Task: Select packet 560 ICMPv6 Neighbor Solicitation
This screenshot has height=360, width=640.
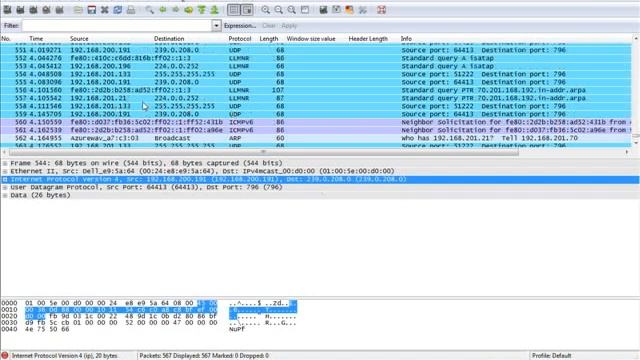Action: 316,122
